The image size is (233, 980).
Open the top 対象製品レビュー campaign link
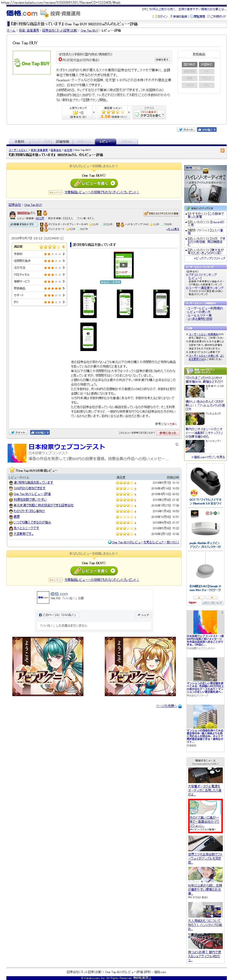click(102, 193)
